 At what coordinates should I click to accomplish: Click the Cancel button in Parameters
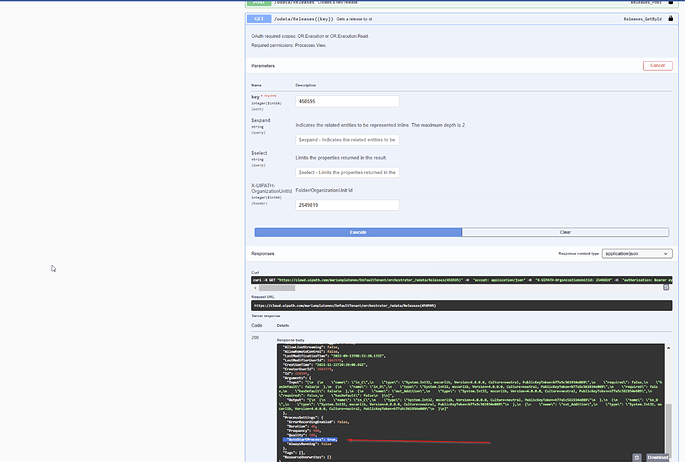[x=657, y=66]
